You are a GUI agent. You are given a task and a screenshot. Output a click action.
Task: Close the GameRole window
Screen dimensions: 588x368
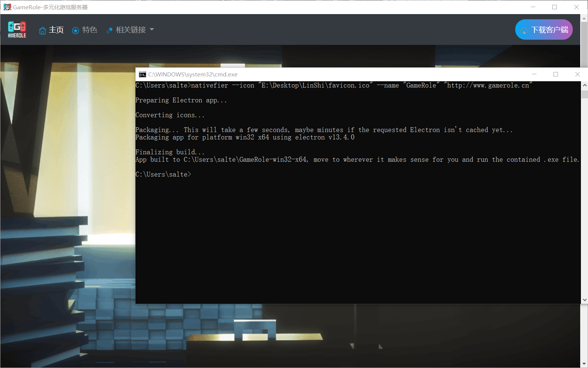(576, 7)
